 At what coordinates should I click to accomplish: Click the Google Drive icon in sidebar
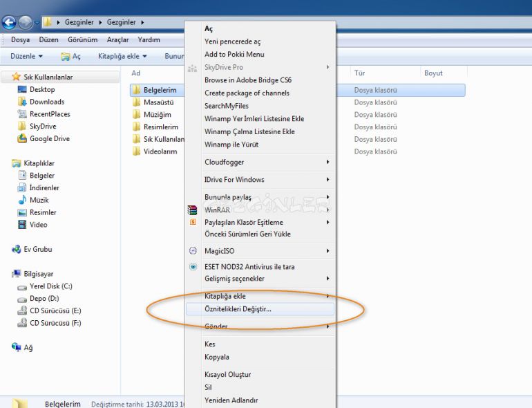click(x=22, y=138)
